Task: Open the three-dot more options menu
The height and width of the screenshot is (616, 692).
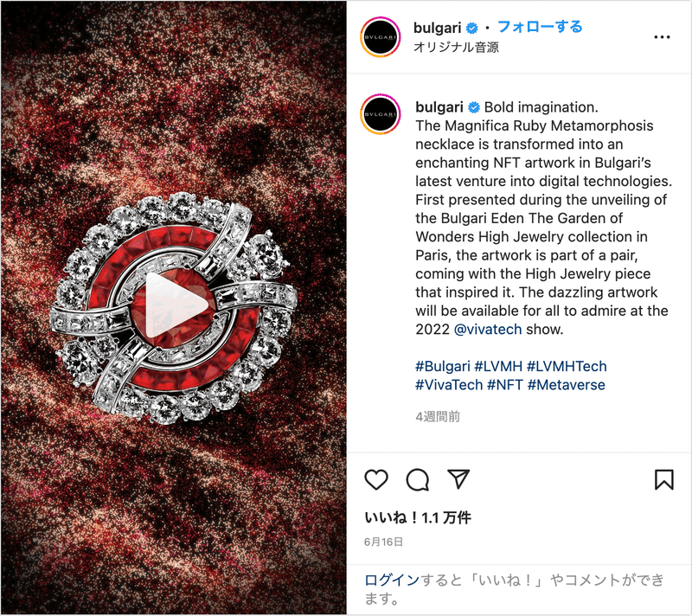Action: [x=662, y=37]
